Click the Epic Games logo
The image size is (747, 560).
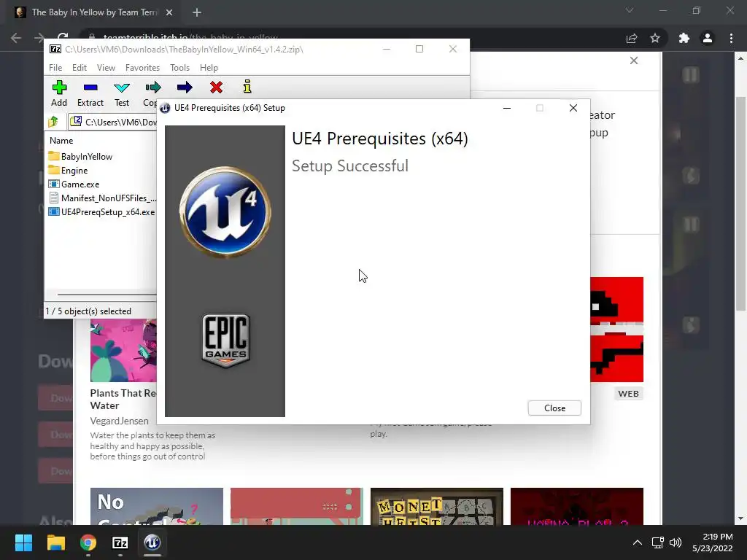[x=226, y=341]
